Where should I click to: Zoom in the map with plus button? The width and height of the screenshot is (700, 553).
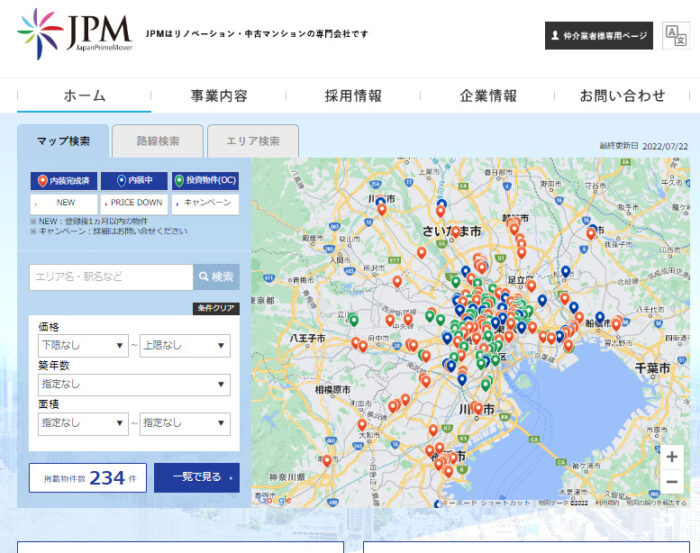click(671, 457)
